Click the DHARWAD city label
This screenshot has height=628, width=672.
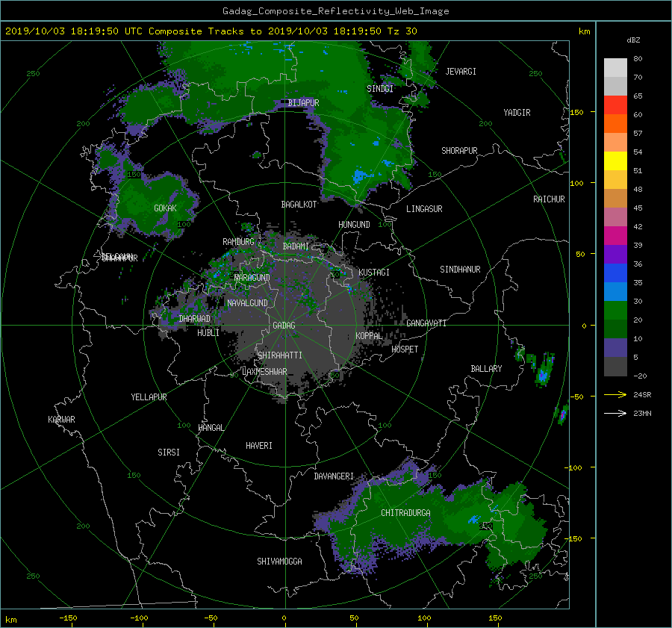click(x=194, y=319)
